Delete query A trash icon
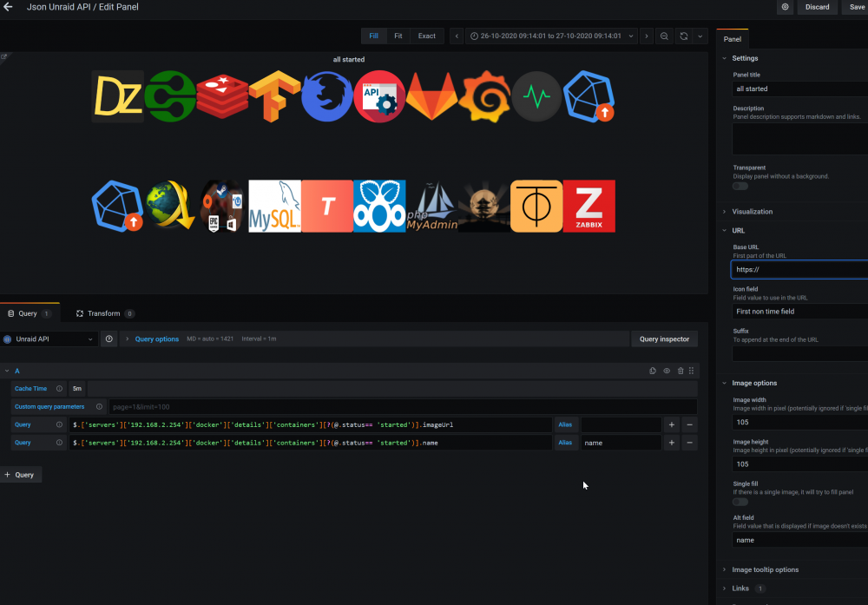The height and width of the screenshot is (605, 868). point(681,371)
